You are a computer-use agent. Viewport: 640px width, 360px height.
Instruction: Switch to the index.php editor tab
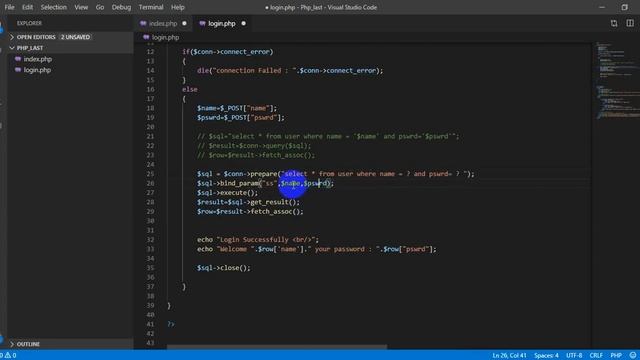pos(163,24)
